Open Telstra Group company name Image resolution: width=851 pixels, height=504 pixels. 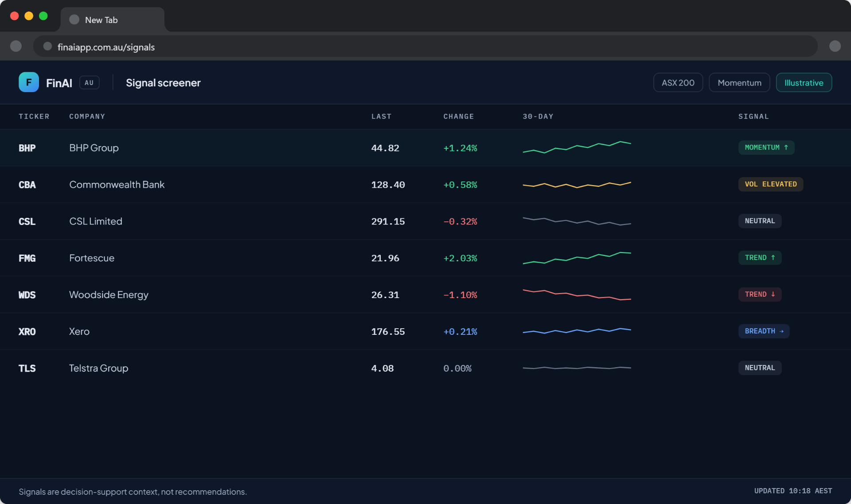(98, 368)
